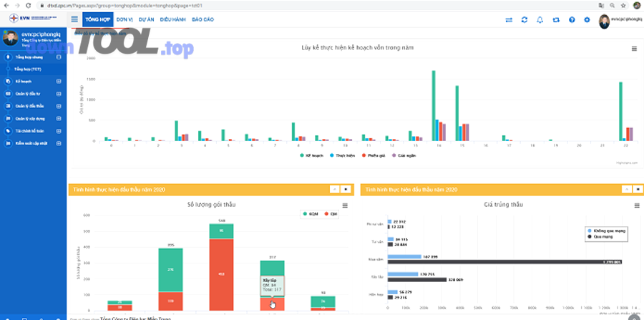Expand the Kế hoạch sidebar section
This screenshot has width=644, height=320.
(x=59, y=82)
